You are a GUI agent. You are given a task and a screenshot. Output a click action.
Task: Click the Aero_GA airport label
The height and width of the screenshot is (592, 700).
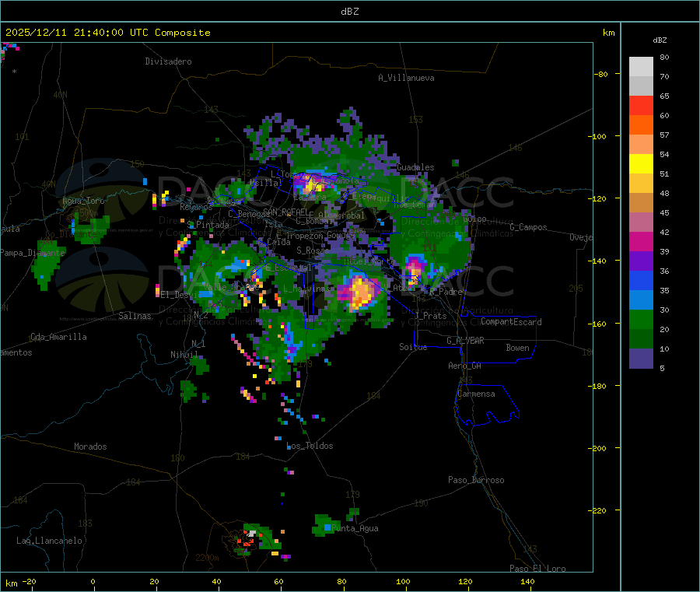coord(465,366)
